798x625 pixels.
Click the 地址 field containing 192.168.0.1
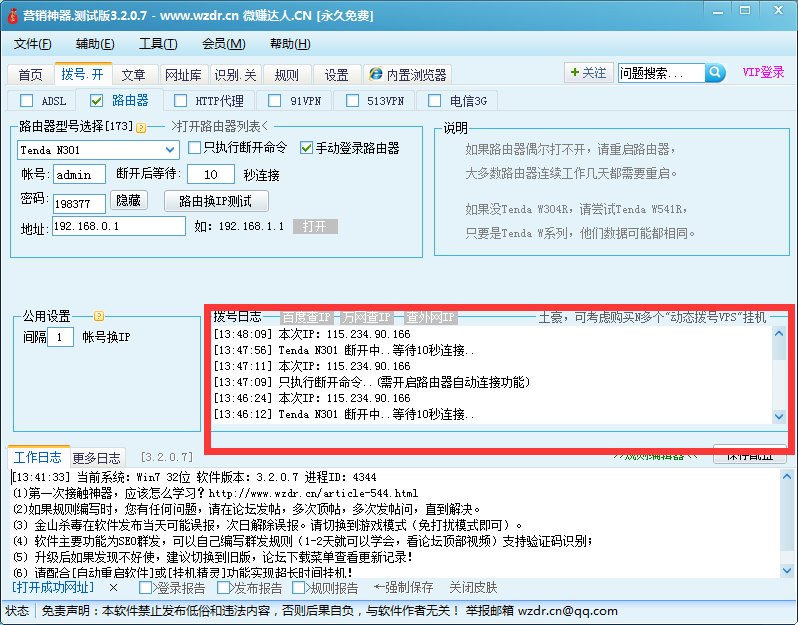(118, 227)
